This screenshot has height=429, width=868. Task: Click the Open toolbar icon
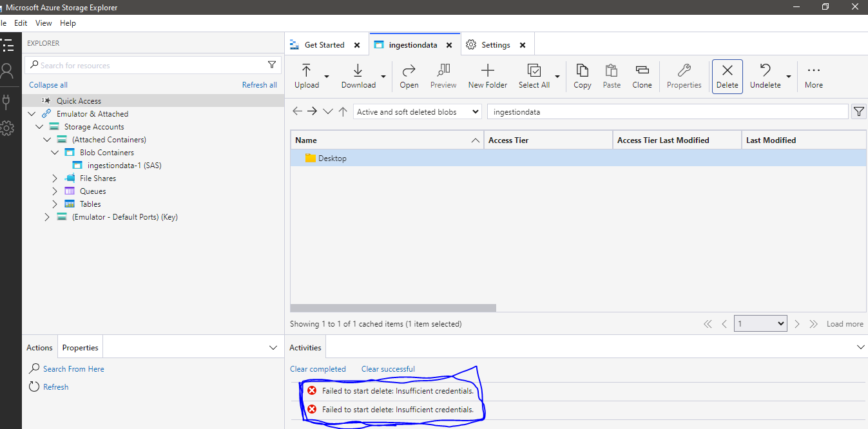[x=409, y=76]
